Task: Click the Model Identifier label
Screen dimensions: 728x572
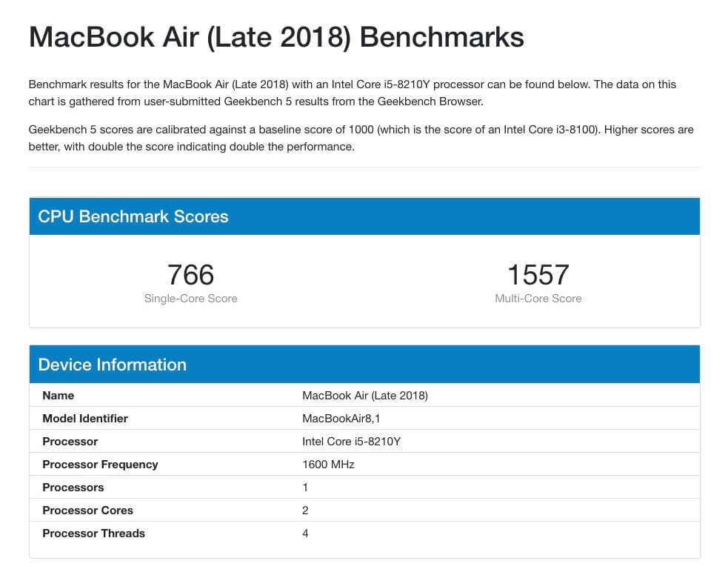Action: click(x=85, y=418)
